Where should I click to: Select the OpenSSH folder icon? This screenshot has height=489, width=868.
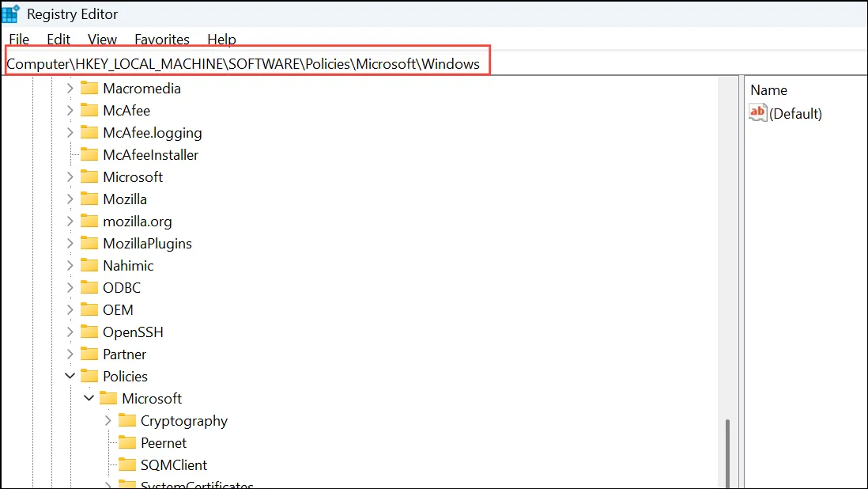pyautogui.click(x=89, y=332)
